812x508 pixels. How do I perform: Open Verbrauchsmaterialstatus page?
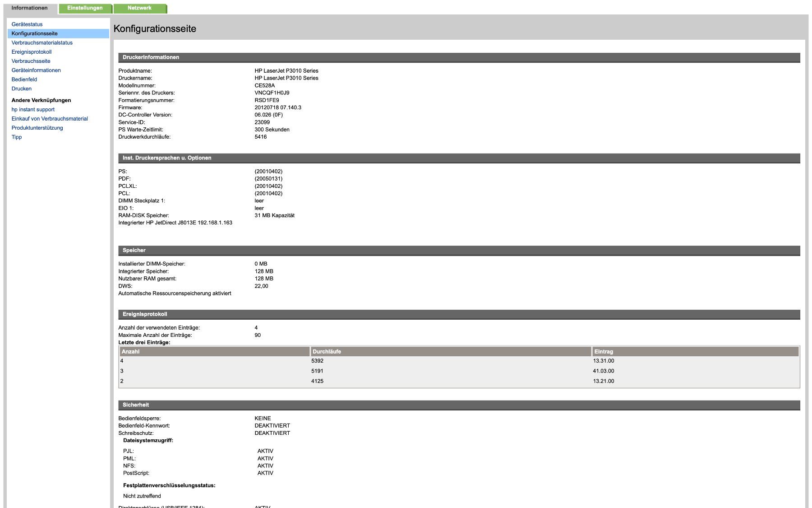click(42, 43)
